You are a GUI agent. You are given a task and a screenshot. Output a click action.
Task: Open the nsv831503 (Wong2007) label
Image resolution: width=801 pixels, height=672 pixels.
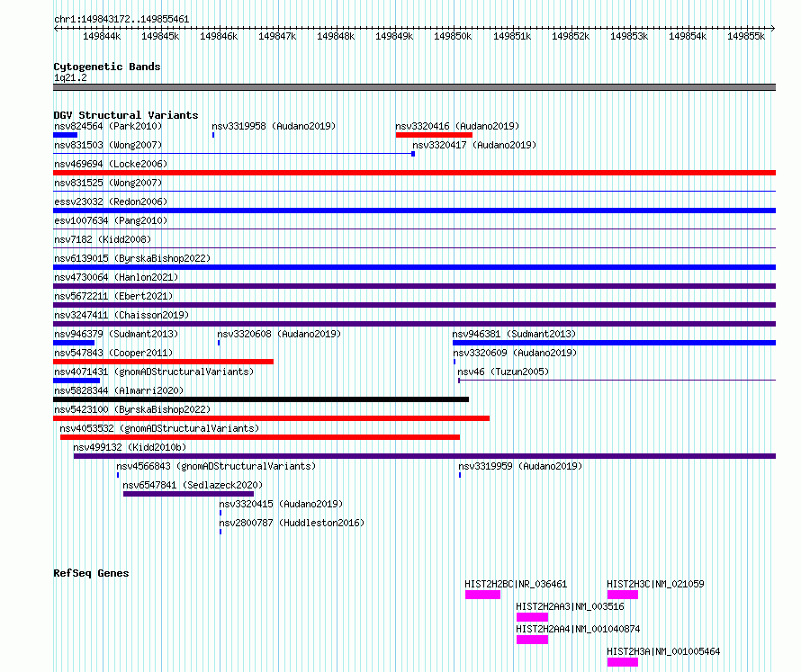[x=108, y=145]
